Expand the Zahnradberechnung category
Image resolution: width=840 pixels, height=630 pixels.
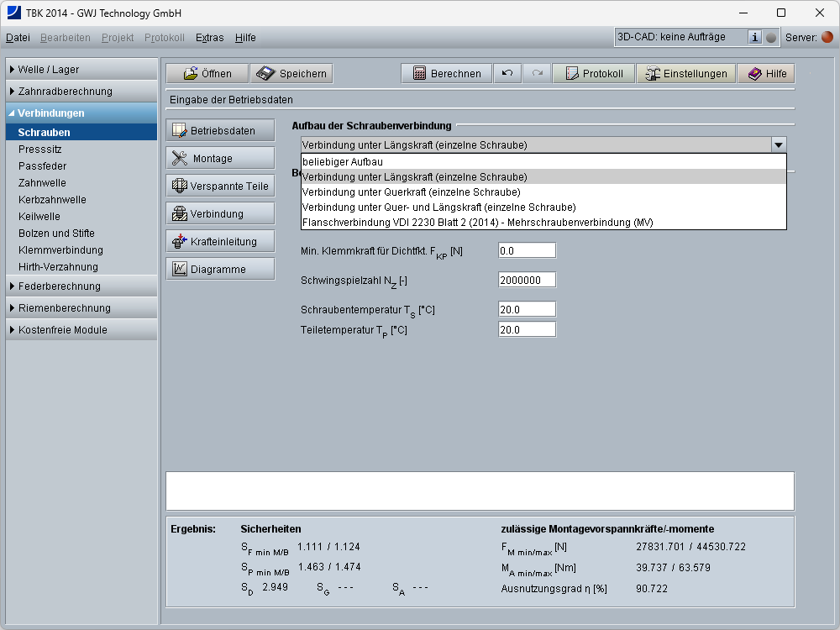(x=81, y=91)
